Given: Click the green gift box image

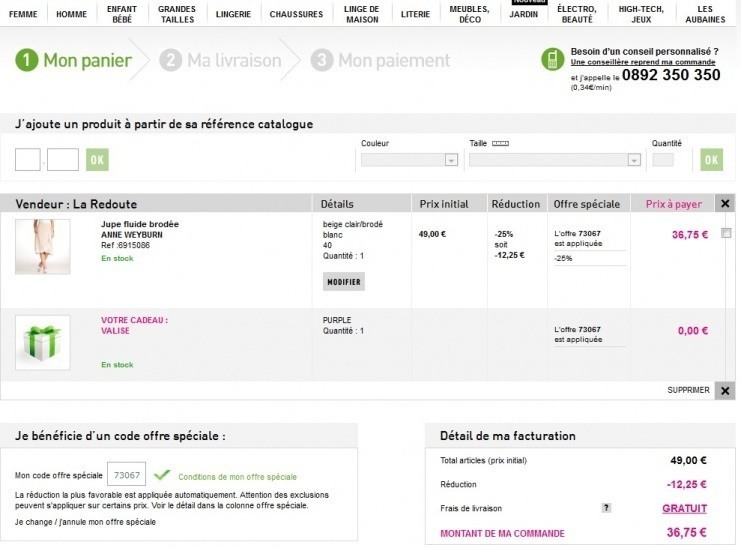Looking at the screenshot, I should tap(43, 342).
